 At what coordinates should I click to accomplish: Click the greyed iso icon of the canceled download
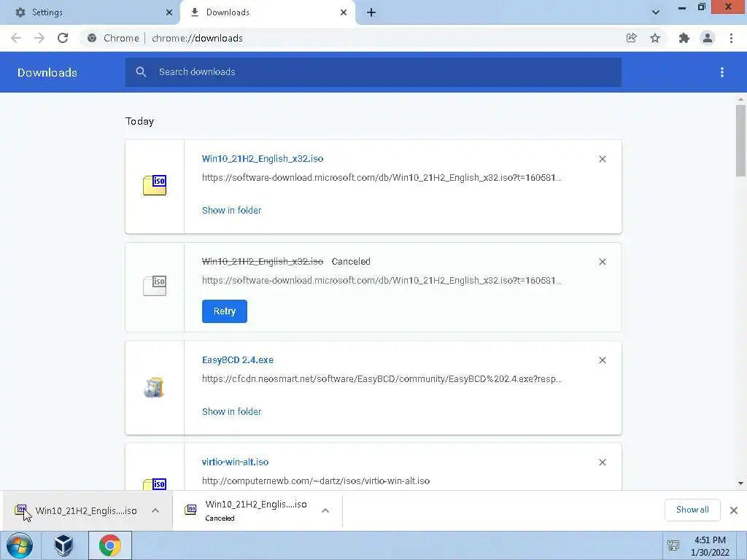(155, 286)
